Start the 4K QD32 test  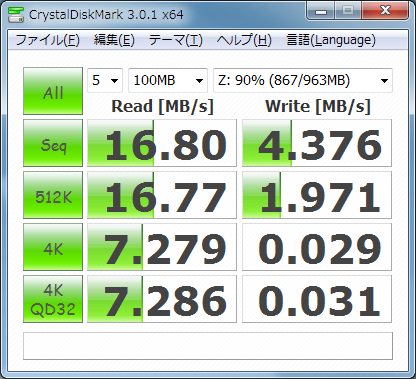pyautogui.click(x=53, y=299)
